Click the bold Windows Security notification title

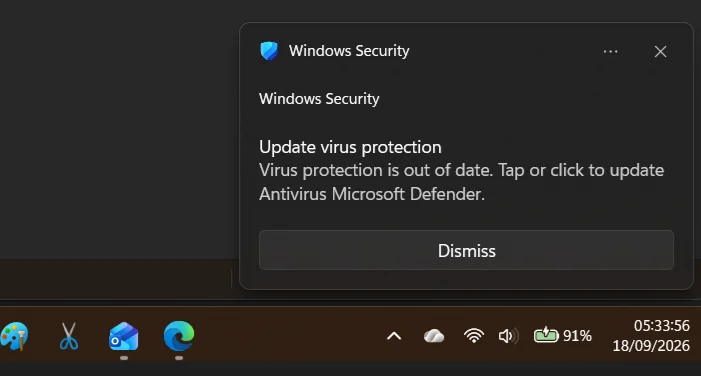click(319, 99)
